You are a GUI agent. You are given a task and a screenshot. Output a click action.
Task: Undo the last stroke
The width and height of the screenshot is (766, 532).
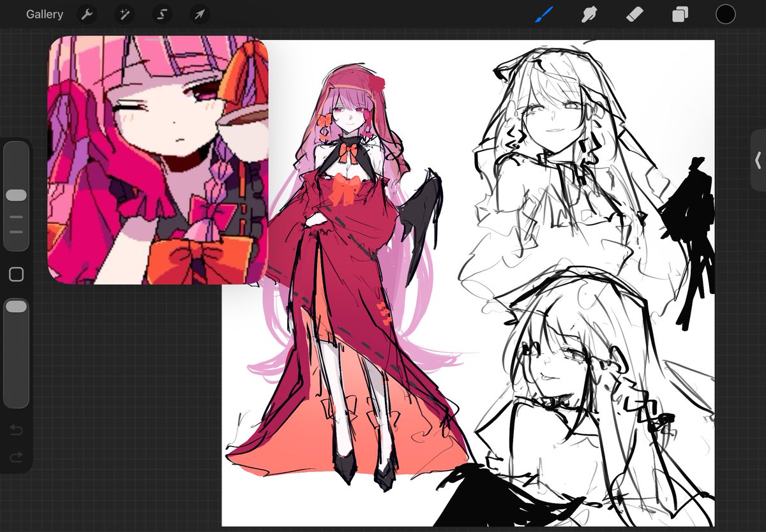point(16,430)
